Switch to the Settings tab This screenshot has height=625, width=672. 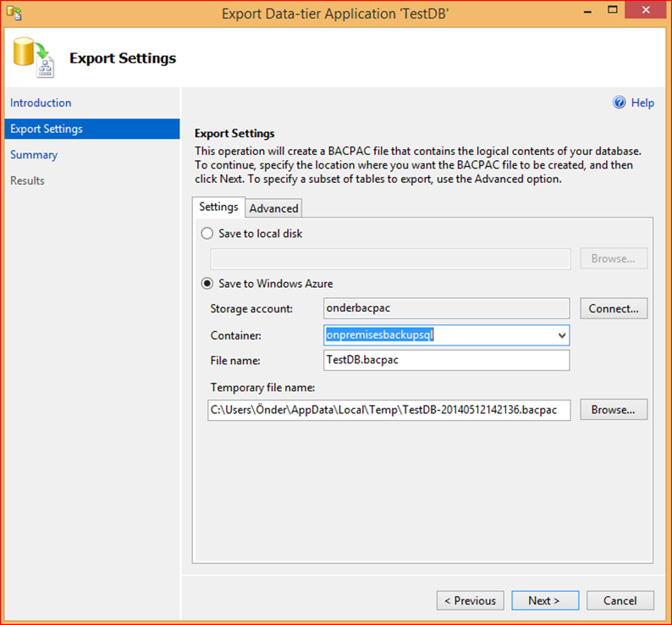tap(218, 207)
